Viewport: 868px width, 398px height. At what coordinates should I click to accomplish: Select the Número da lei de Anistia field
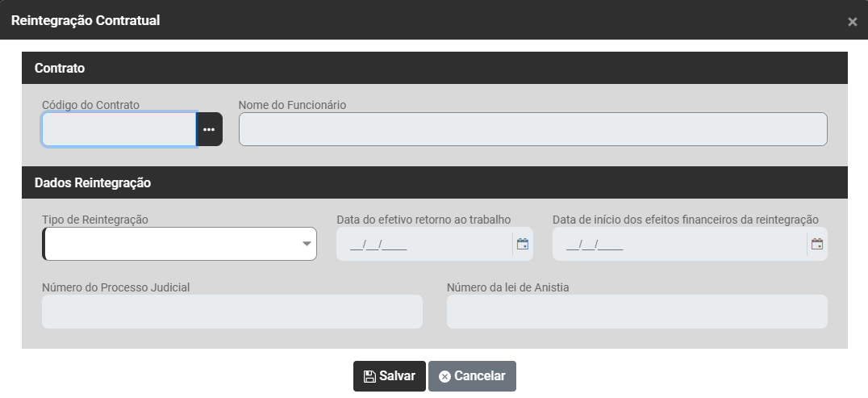[x=636, y=312]
